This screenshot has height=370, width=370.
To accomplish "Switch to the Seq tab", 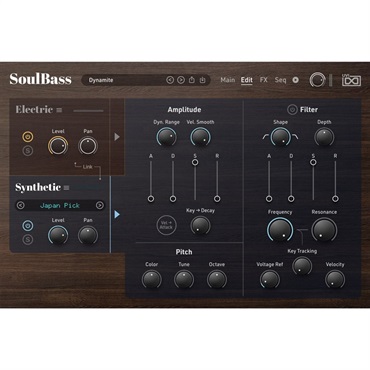I will [x=280, y=80].
